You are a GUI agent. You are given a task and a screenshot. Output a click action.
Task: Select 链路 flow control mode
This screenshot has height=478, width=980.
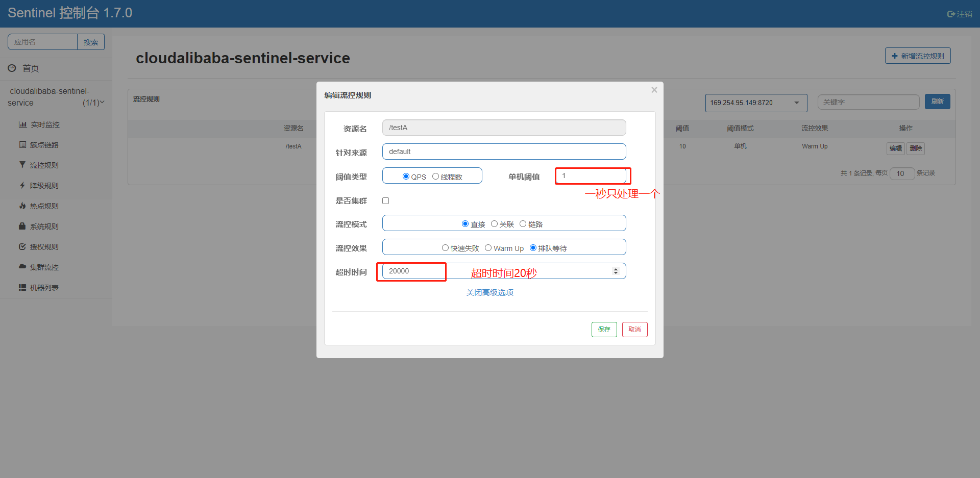(523, 224)
